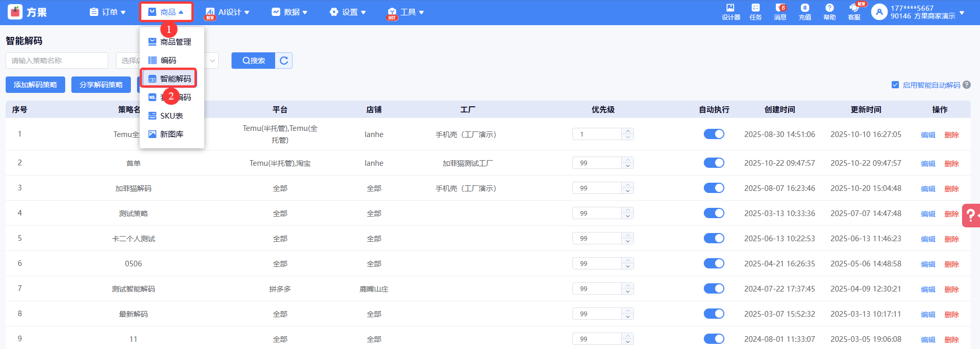Click the 添加解码策略 button
Viewport: 980px width, 349px height.
coord(35,85)
